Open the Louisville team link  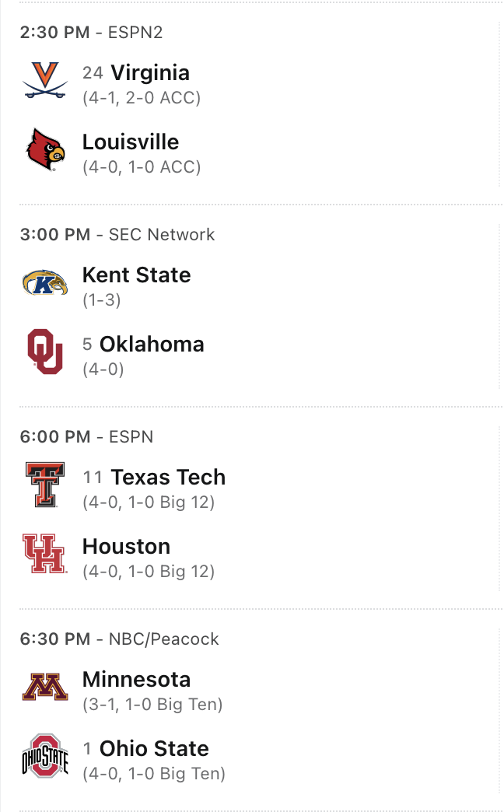[131, 142]
